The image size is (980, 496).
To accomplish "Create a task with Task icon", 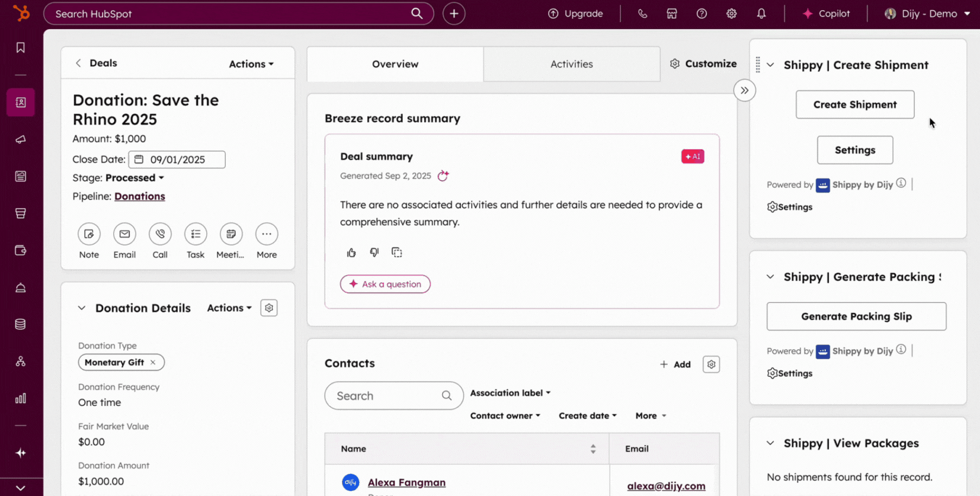I will [x=196, y=234].
